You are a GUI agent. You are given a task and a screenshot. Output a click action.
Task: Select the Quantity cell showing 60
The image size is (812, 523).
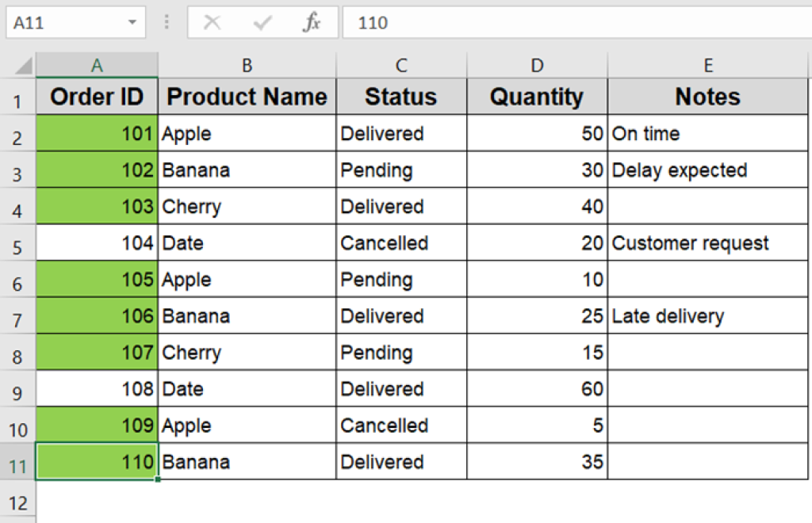[x=537, y=388]
